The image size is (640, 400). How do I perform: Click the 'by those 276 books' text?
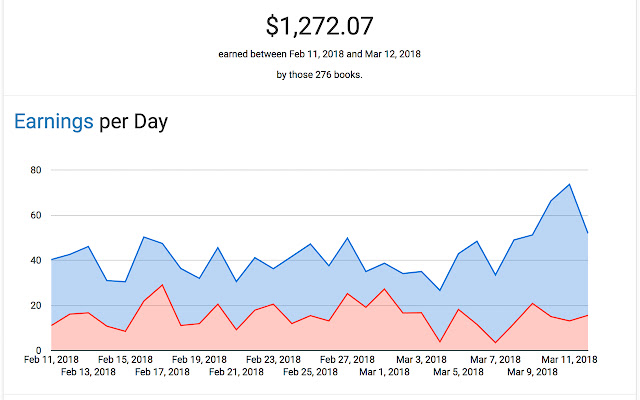point(320,76)
